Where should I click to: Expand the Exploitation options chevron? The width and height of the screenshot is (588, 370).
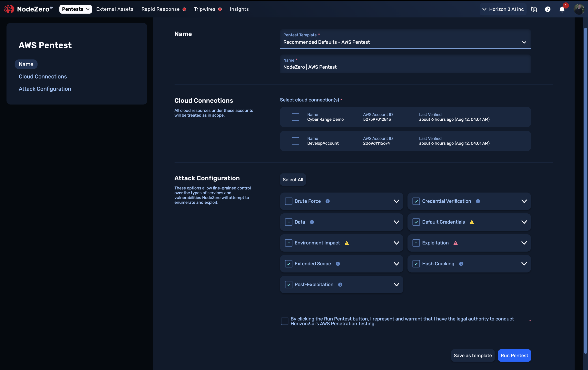[x=524, y=243]
